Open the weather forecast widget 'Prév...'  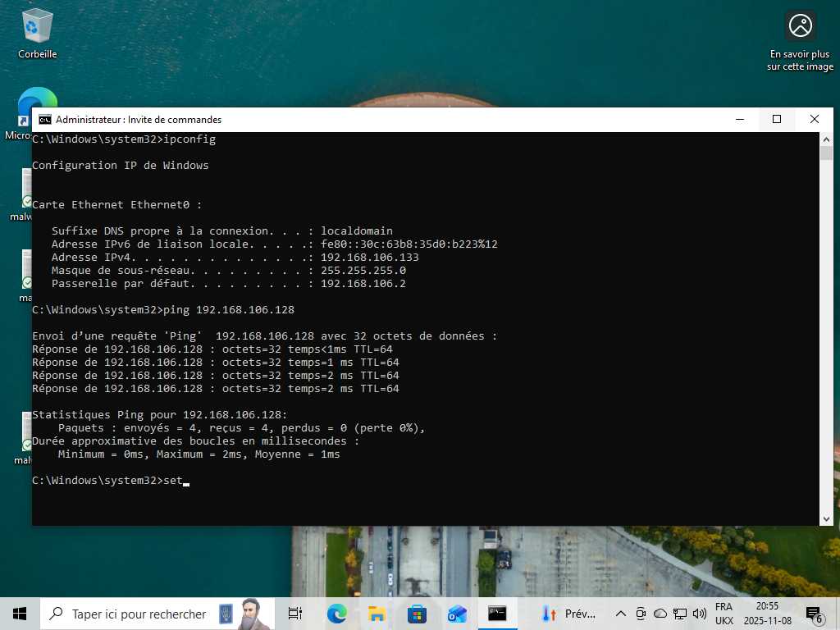tap(568, 614)
